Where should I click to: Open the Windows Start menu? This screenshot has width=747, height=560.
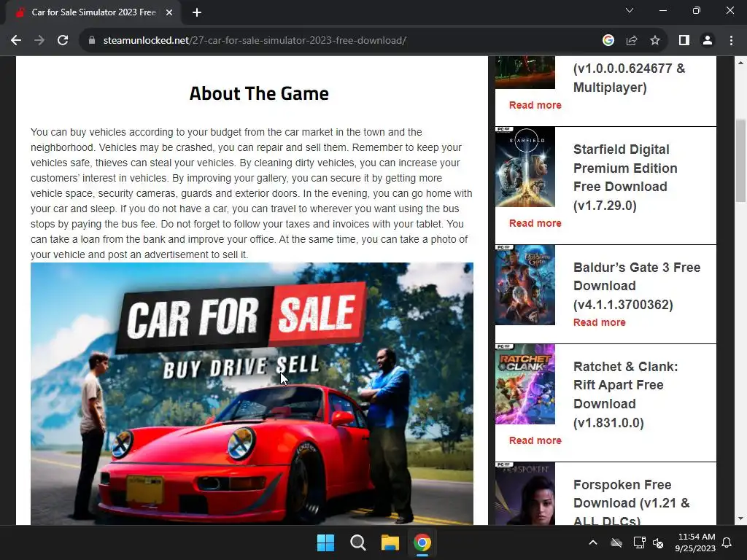point(325,542)
